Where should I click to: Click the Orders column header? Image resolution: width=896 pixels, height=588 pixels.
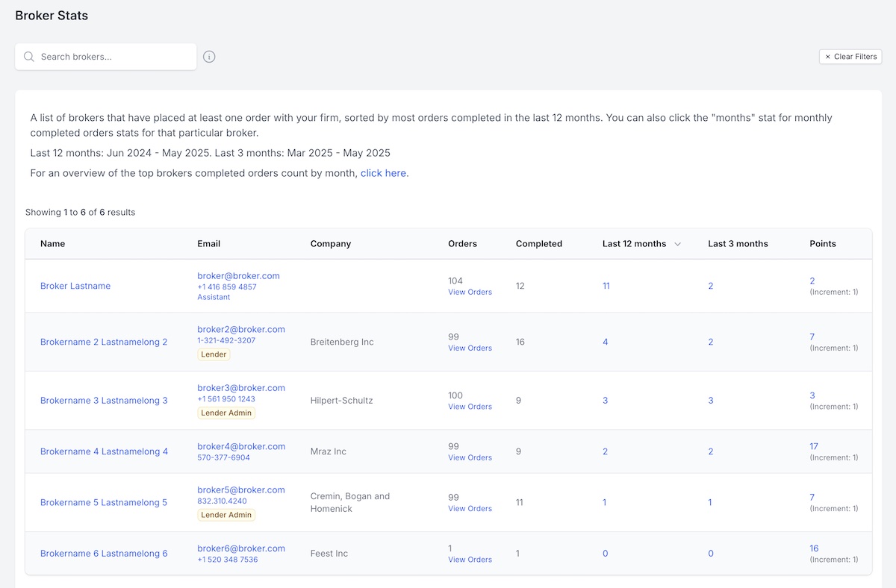(462, 244)
